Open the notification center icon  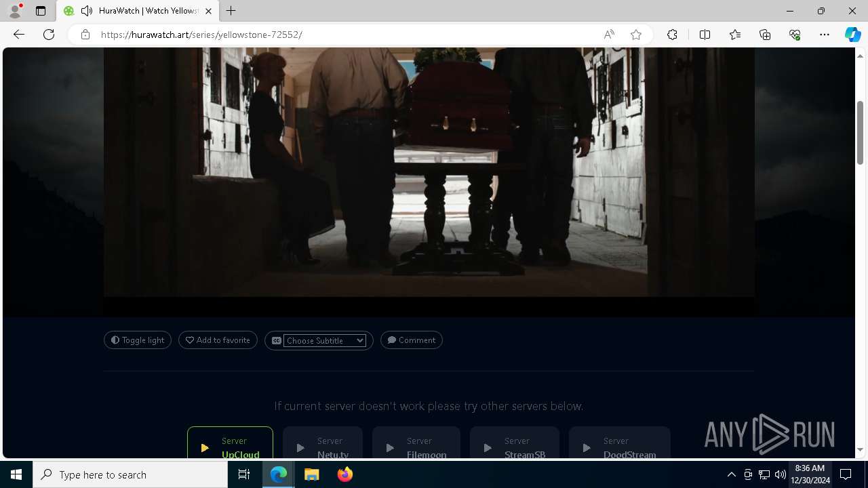[x=846, y=474]
